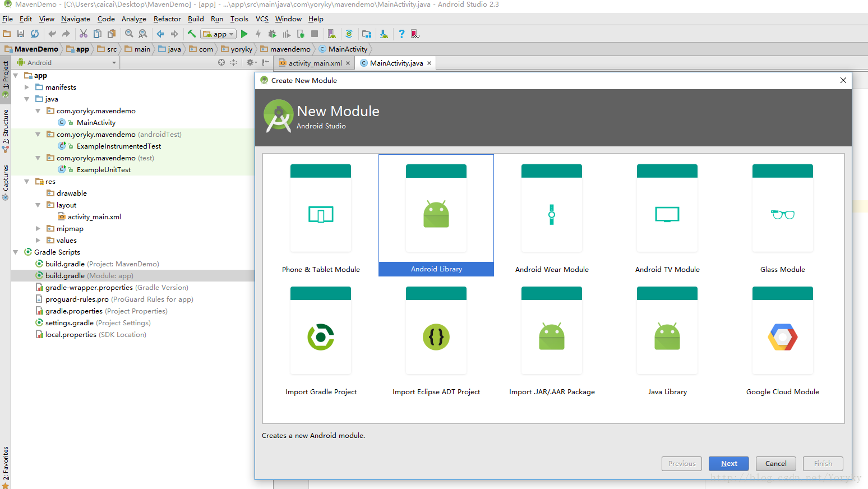
Task: Expand the values folder node
Action: 38,240
